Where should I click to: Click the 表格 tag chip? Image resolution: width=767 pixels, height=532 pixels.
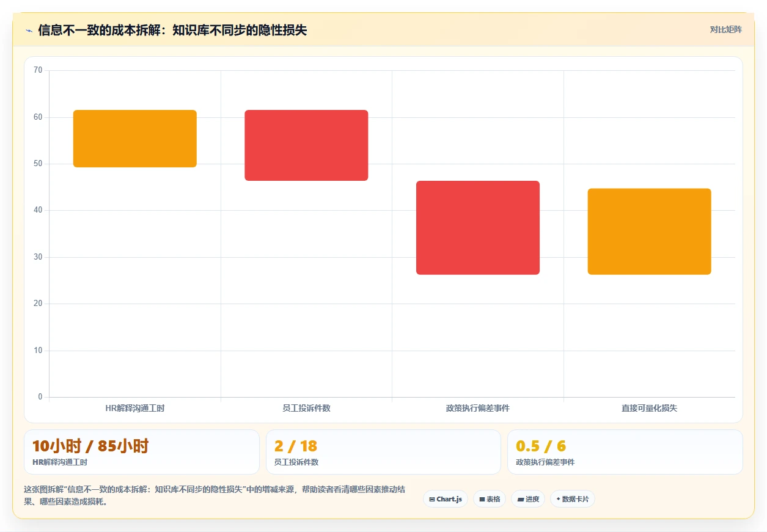[490, 499]
